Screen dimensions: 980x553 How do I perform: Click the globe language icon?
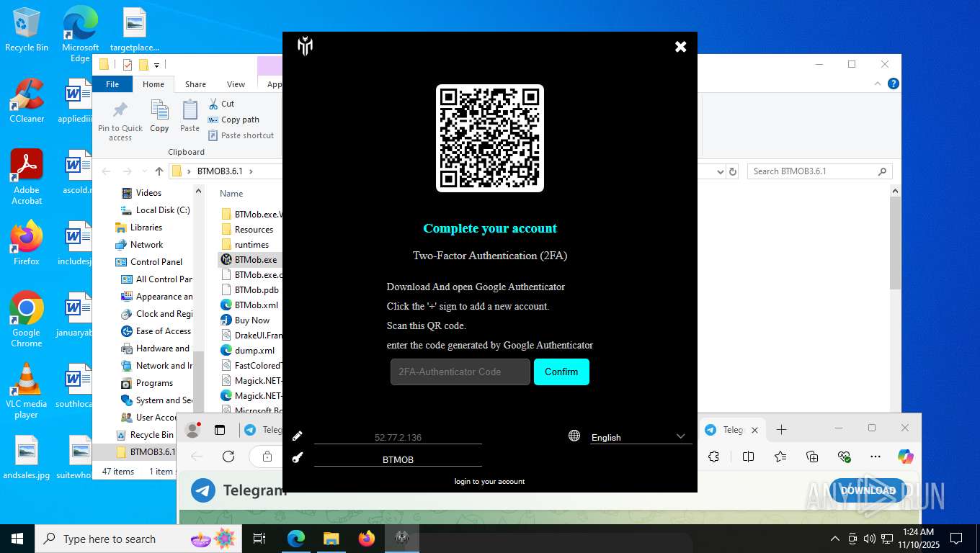click(x=574, y=436)
